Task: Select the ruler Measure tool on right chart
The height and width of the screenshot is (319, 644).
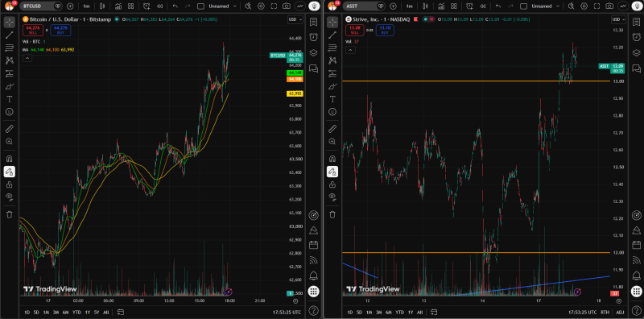Action: tap(332, 129)
